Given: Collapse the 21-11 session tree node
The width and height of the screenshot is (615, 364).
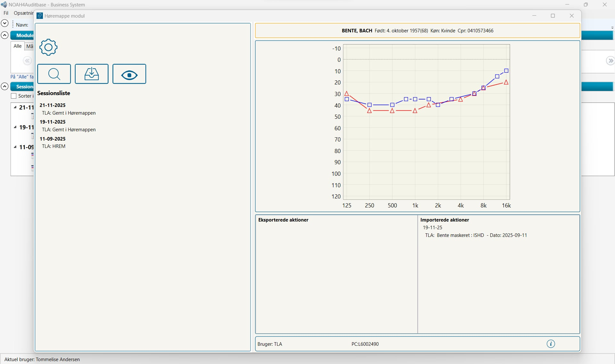Looking at the screenshot, I should pyautogui.click(x=15, y=108).
